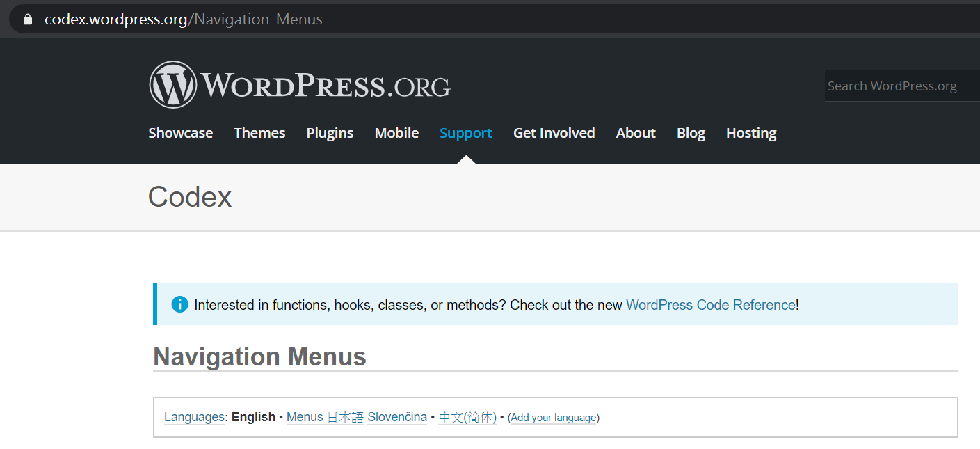Open the Themes menu item
The height and width of the screenshot is (449, 980).
tap(259, 133)
